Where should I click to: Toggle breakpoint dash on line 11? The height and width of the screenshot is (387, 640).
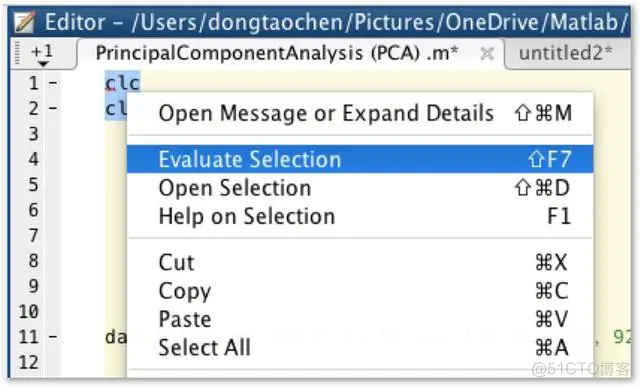(x=53, y=337)
